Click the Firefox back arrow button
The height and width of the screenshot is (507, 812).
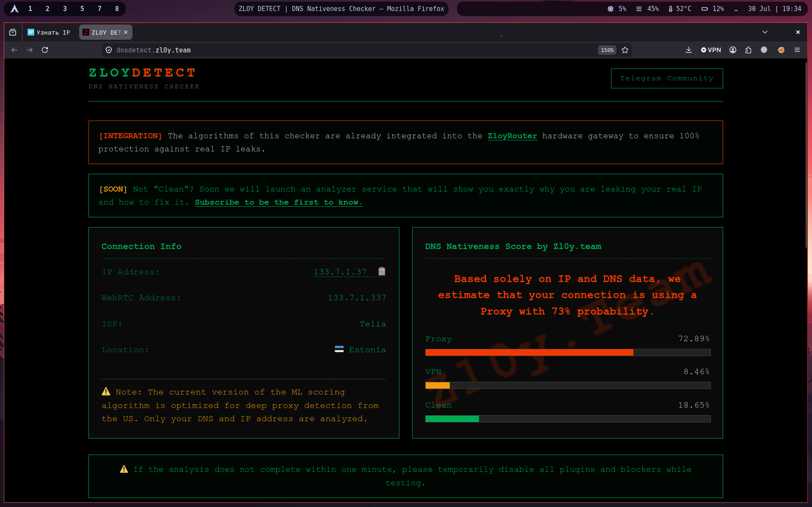click(x=14, y=50)
